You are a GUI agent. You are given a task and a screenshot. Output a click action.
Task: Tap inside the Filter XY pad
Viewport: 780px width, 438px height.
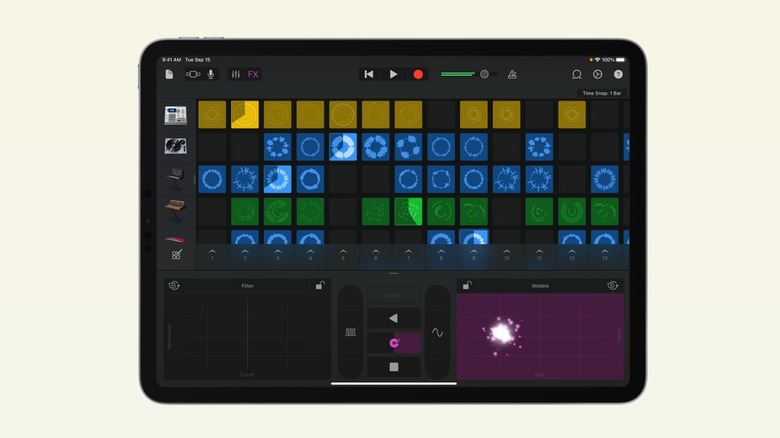(247, 336)
